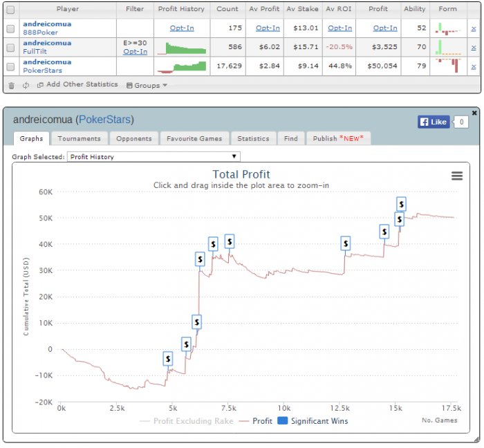Tick the select-all checkbox in table header
The image size is (484, 448).
tap(10, 10)
